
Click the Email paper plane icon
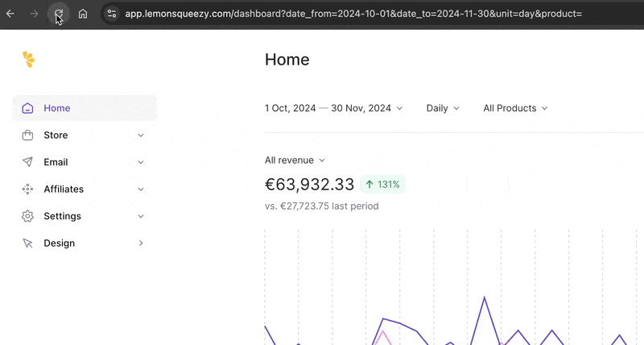(28, 162)
